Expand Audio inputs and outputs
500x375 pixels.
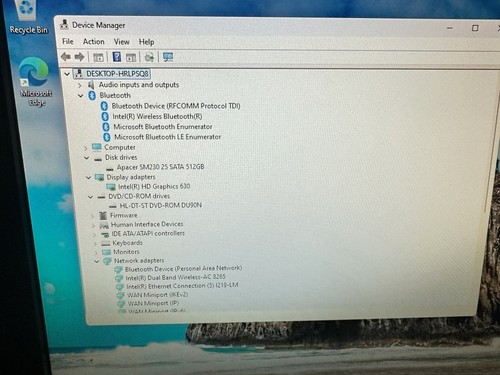[79, 85]
